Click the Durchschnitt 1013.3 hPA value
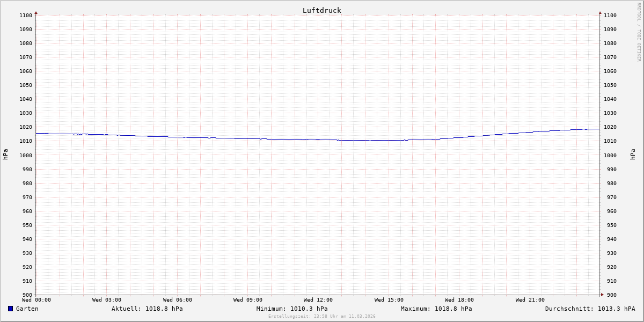Image resolution: width=644 pixels, height=322 pixels. 590,309
